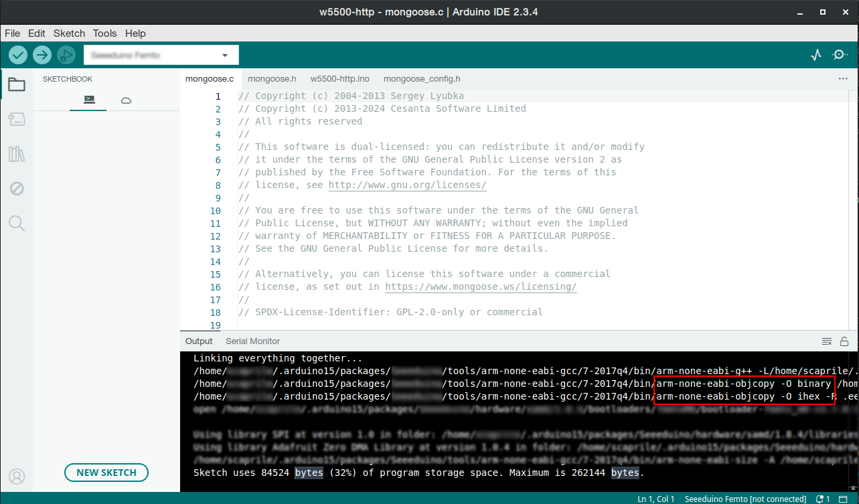
Task: Click Ln 1, Col 1 in status bar
Action: pos(656,499)
